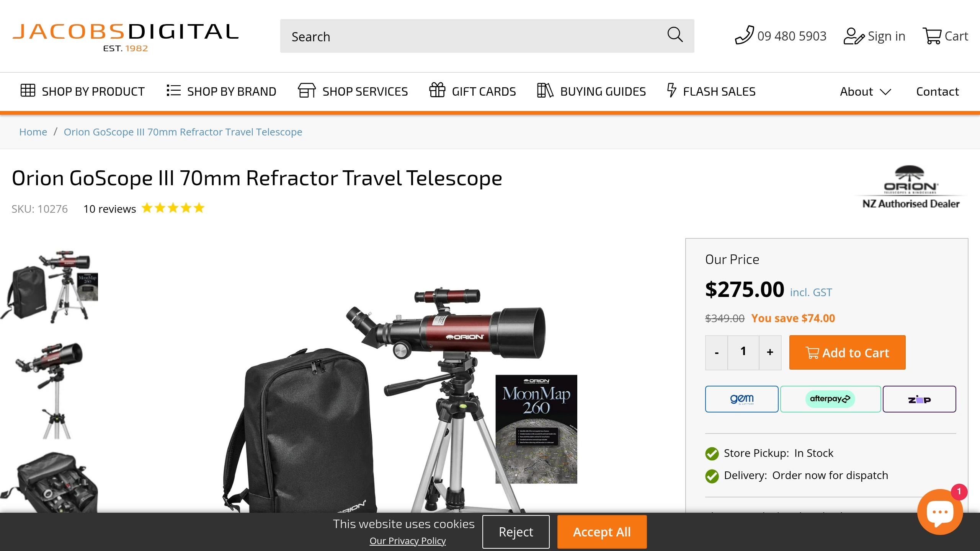Click the phone icon in header

point(744,35)
